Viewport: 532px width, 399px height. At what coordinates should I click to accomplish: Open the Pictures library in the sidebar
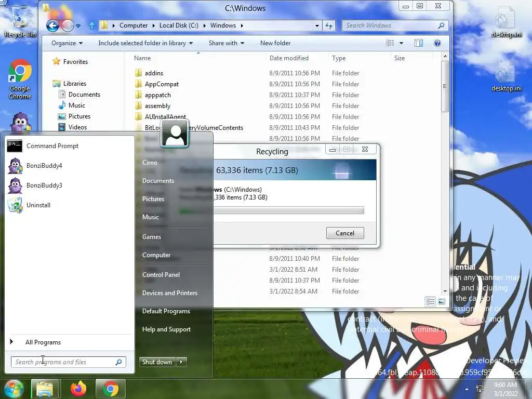tap(74, 116)
